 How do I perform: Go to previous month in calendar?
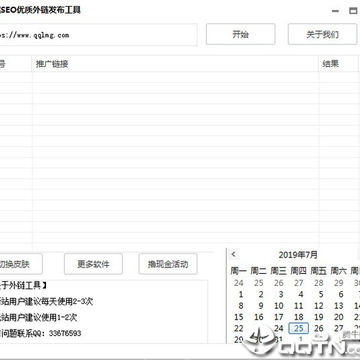coord(234,254)
